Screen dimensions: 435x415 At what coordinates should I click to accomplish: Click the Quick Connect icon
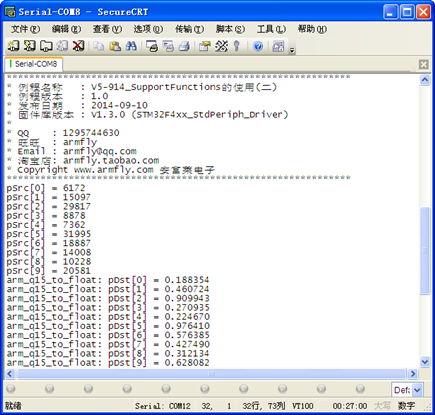[30, 46]
